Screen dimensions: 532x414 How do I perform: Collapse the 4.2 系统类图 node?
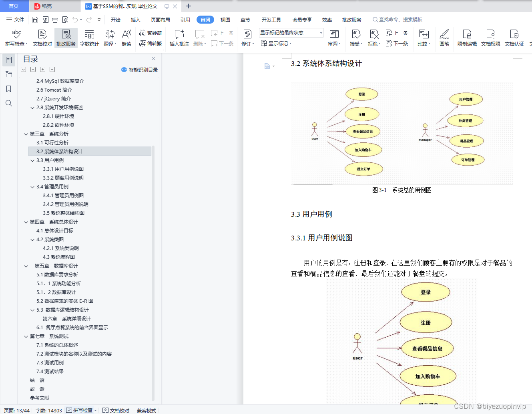[32, 240]
